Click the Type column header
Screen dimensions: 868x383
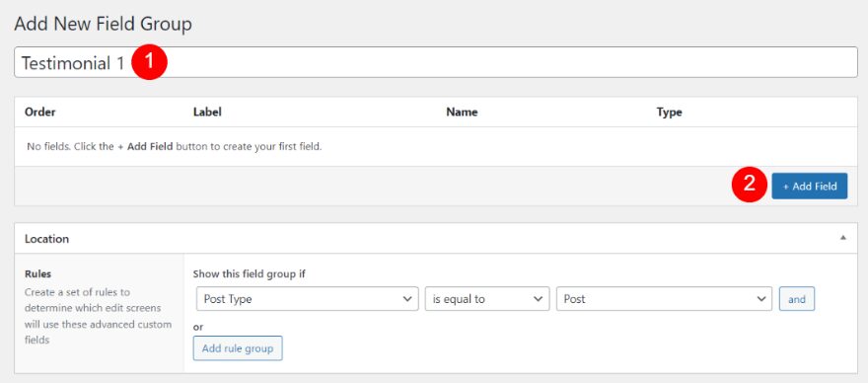coord(669,112)
